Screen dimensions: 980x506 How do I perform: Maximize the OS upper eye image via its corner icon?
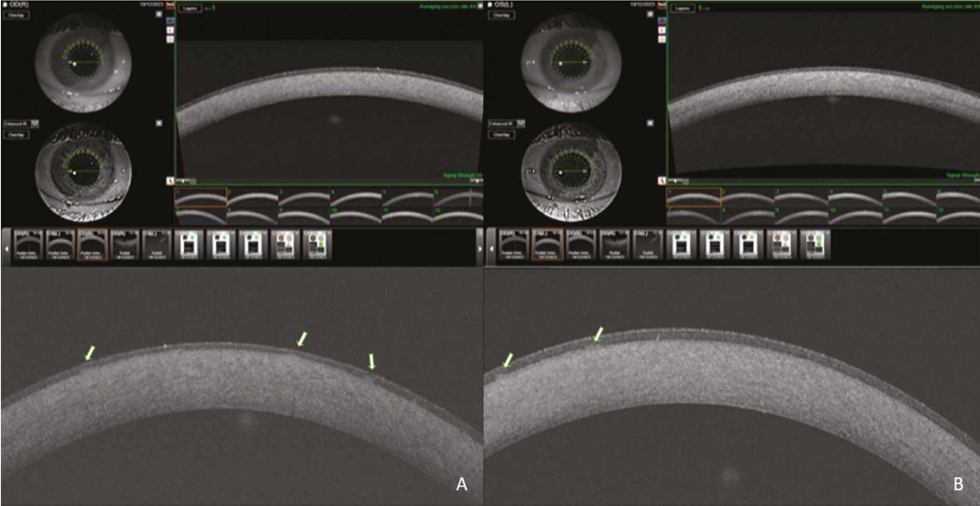650,14
